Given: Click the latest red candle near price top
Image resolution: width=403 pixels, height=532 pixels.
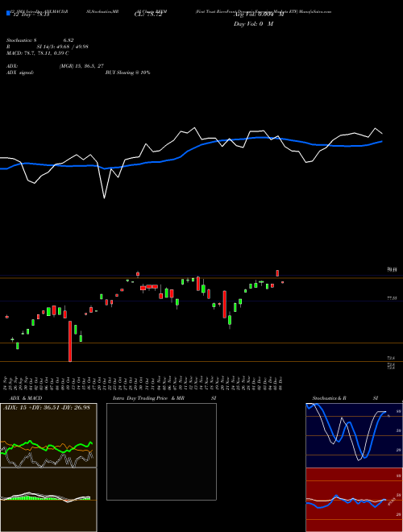Looking at the screenshot, I should tap(277, 273).
